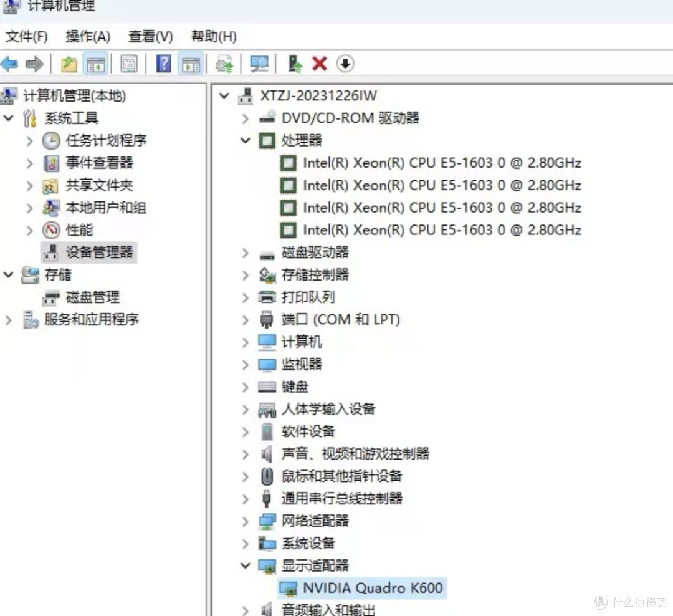Expand the 共享文件夹 node arrow
The height and width of the screenshot is (616, 673).
tap(29, 186)
